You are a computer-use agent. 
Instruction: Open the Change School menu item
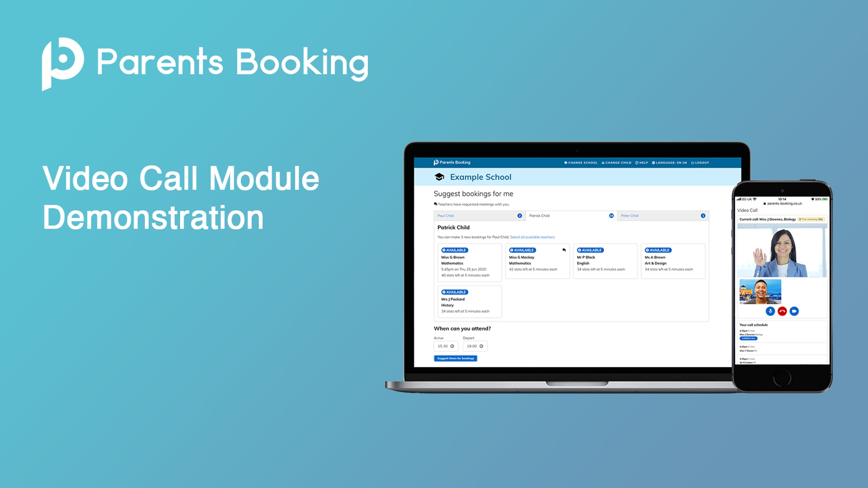pyautogui.click(x=581, y=163)
